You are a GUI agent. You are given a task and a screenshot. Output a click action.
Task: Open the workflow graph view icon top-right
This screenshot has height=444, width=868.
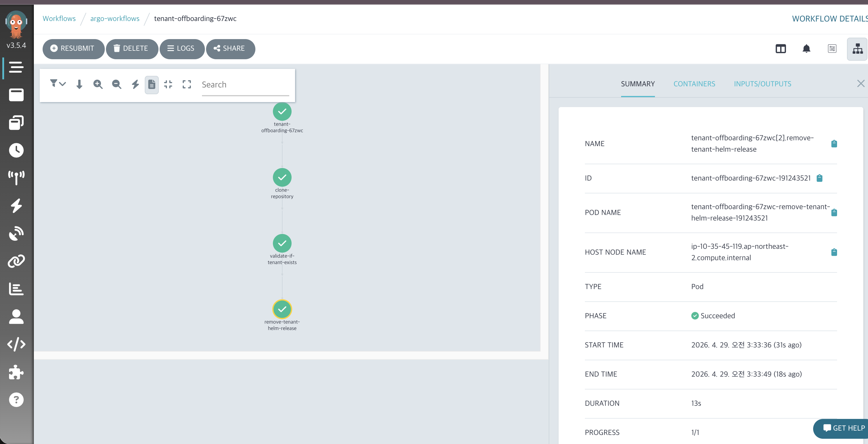click(857, 49)
